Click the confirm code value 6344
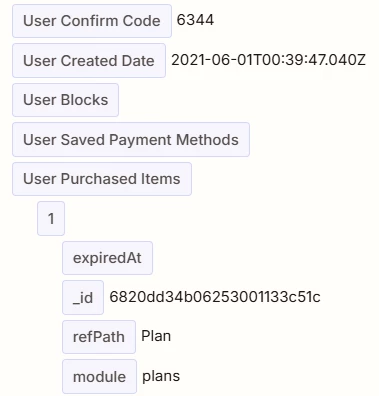The width and height of the screenshot is (379, 396). [x=195, y=20]
